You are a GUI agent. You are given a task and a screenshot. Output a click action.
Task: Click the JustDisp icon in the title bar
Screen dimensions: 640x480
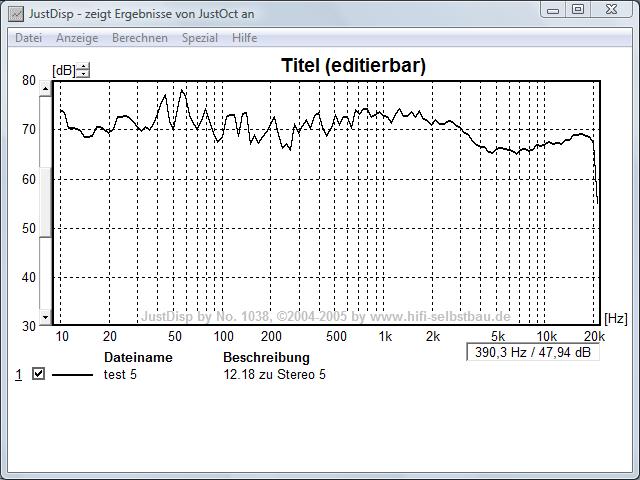[x=15, y=11]
